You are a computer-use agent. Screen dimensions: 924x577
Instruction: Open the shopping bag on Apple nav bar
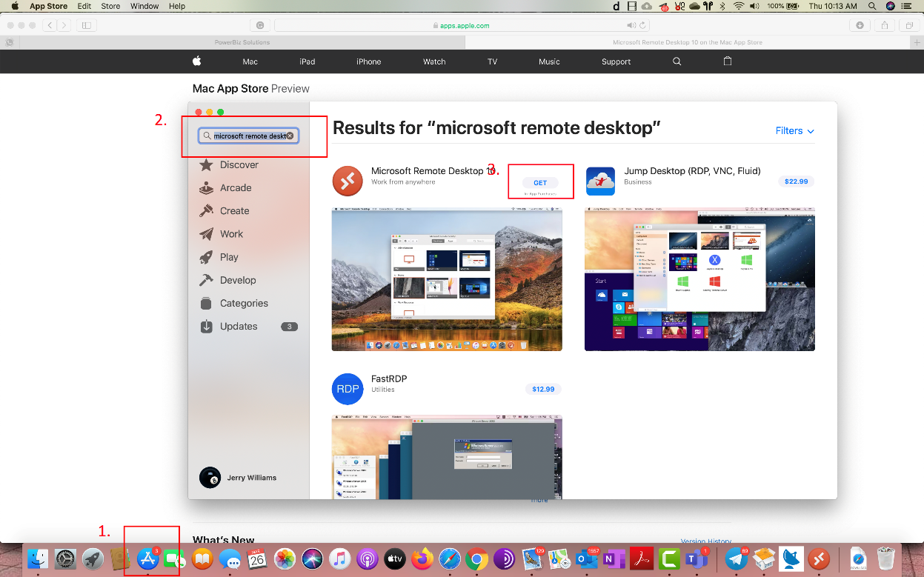(728, 61)
